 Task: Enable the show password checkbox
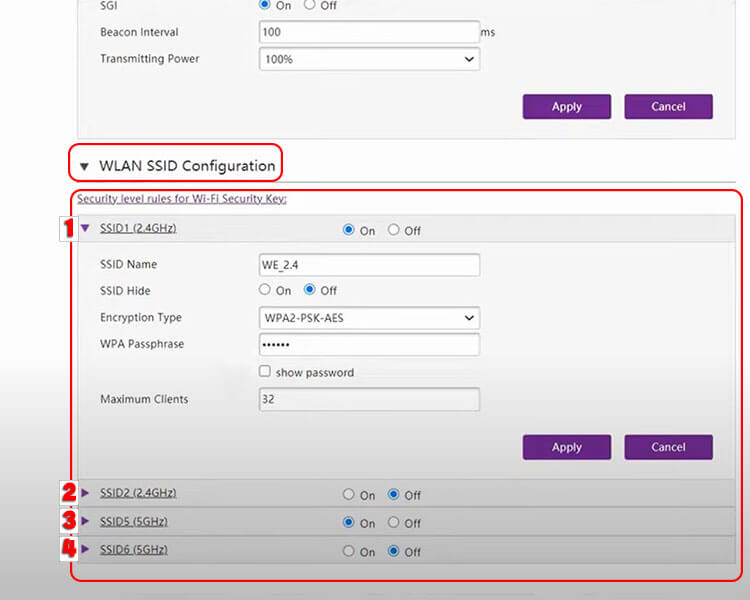tap(265, 372)
